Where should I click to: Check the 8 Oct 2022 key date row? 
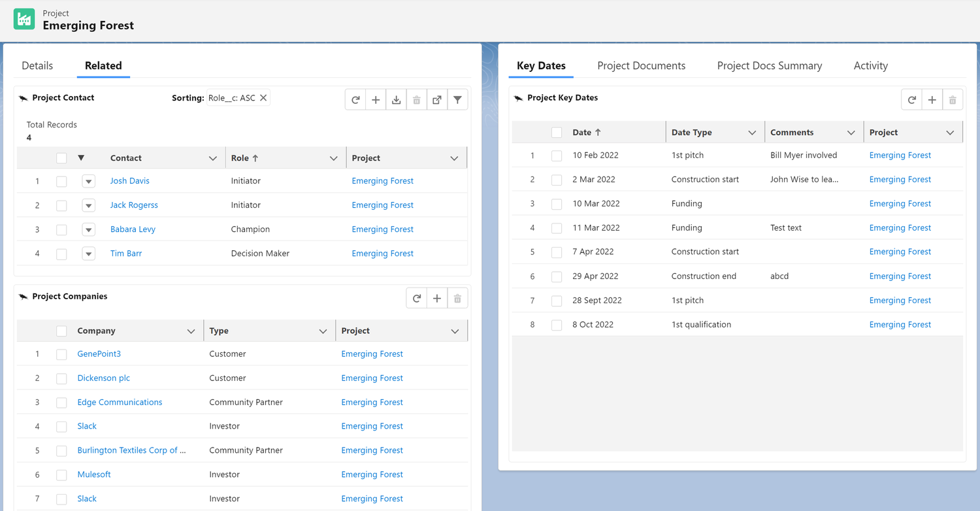tap(557, 325)
